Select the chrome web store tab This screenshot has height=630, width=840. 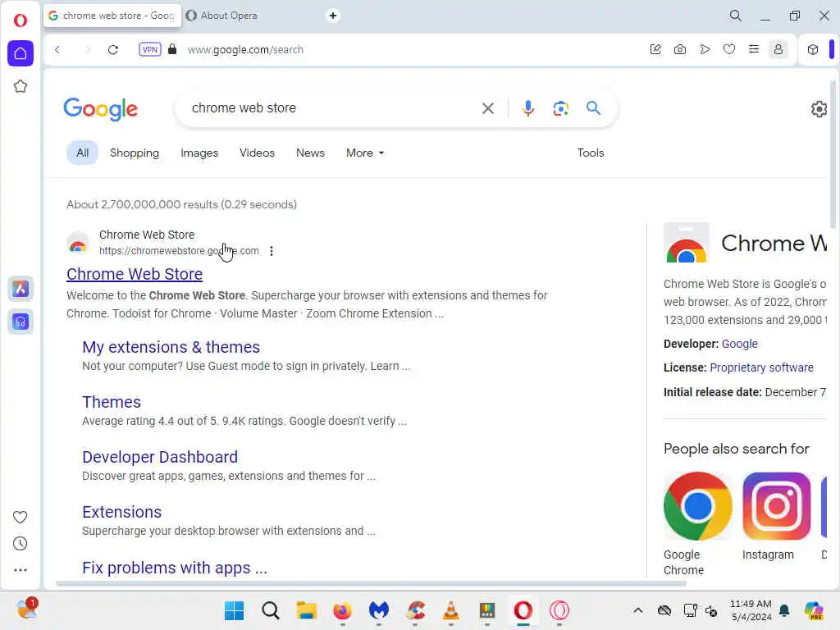(112, 16)
